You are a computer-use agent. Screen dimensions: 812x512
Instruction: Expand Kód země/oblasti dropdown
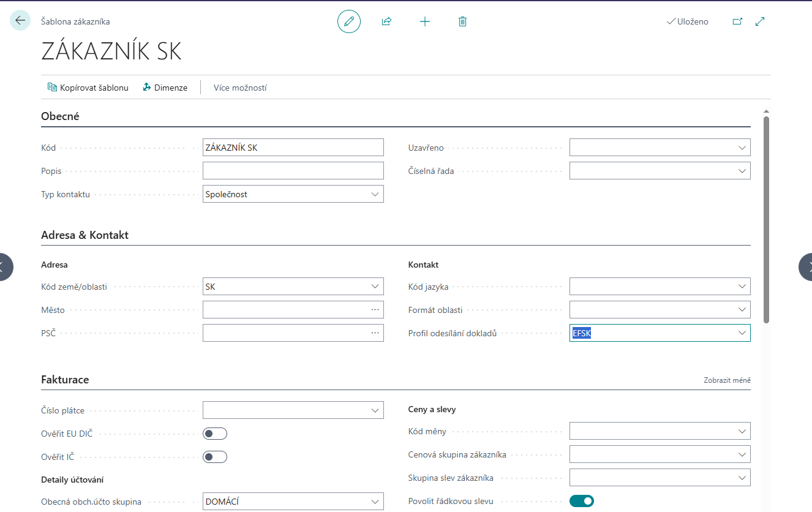375,287
